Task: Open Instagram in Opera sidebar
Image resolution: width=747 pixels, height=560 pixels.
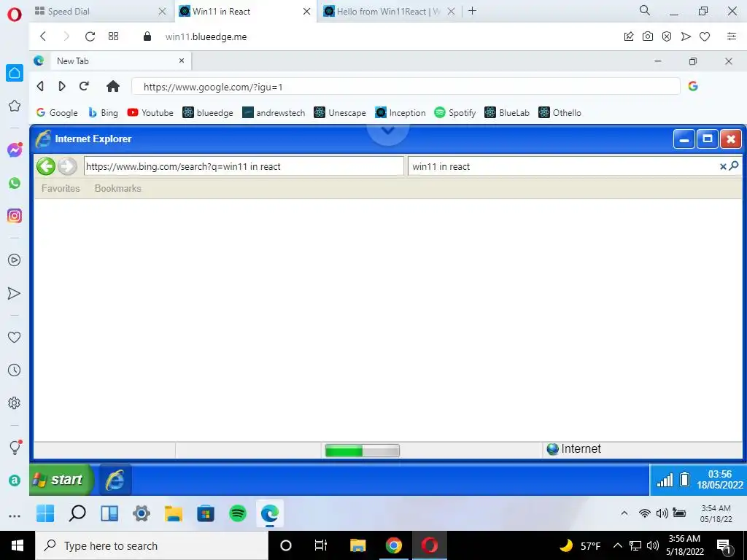Action: 15,216
